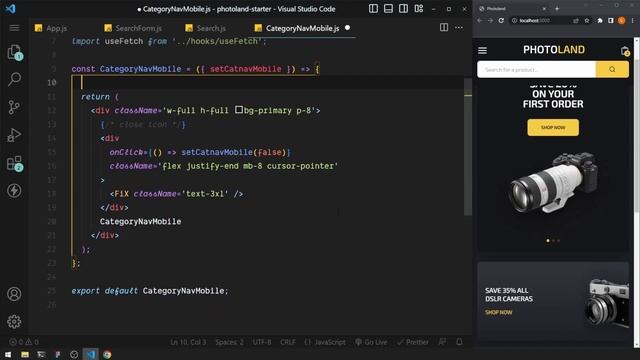
Task: Select the Photoland browser tab
Action: pyautogui.click(x=512, y=8)
